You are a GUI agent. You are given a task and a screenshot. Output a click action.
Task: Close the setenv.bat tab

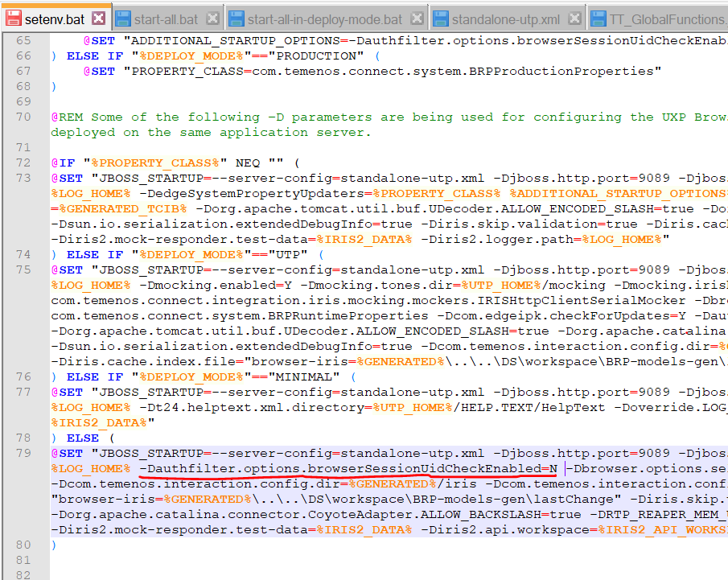click(x=98, y=18)
